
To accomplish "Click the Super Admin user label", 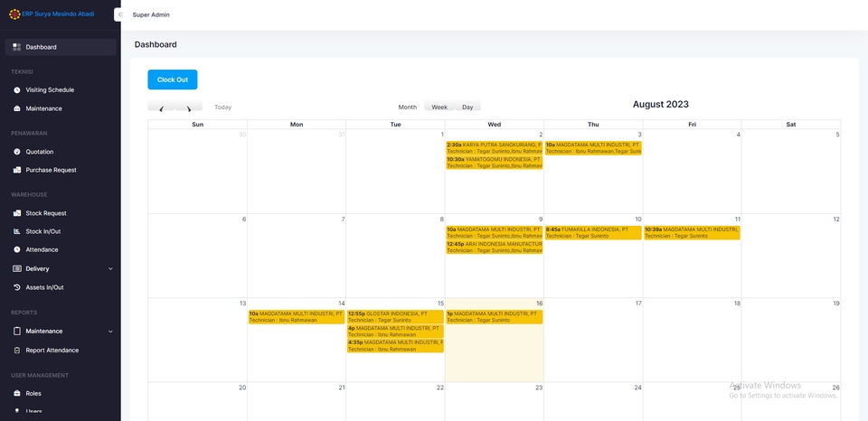I will point(151,15).
